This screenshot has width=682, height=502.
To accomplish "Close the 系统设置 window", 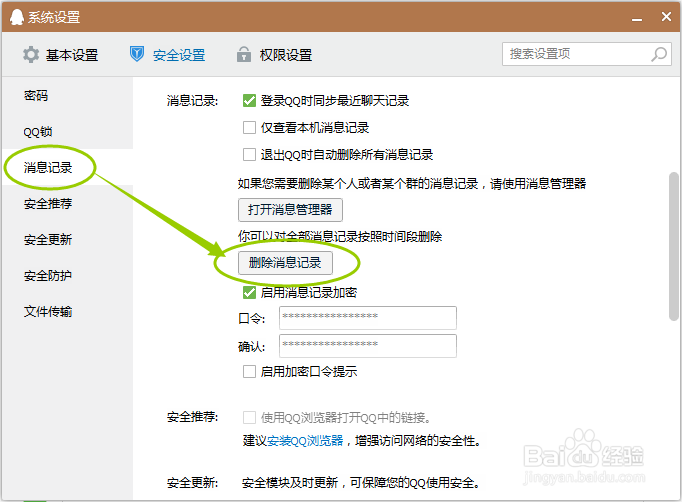I will [666, 17].
